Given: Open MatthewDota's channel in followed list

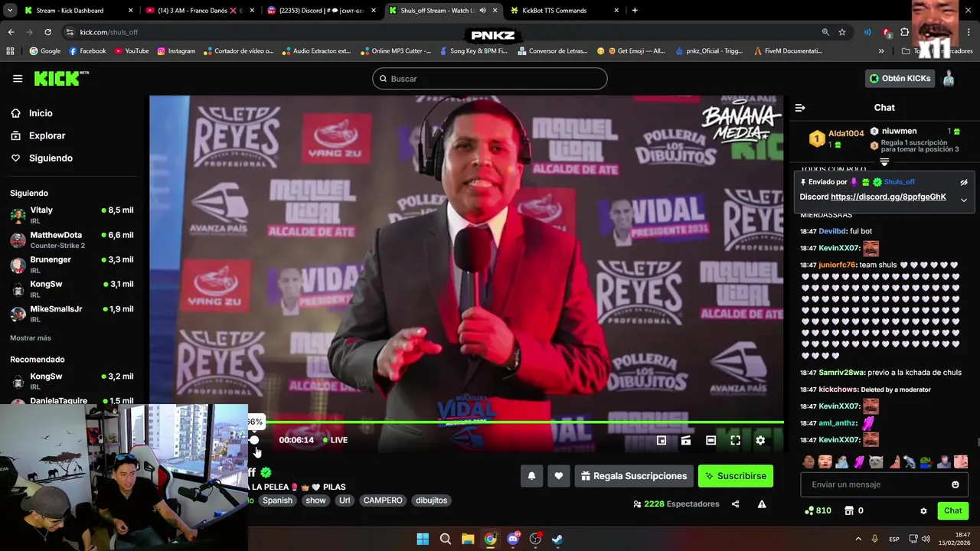Looking at the screenshot, I should [x=72, y=240].
